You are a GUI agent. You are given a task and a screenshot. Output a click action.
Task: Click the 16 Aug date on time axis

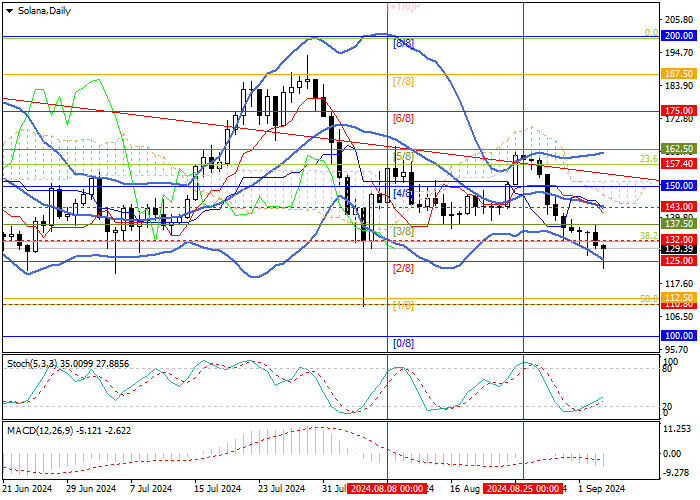pyautogui.click(x=465, y=488)
